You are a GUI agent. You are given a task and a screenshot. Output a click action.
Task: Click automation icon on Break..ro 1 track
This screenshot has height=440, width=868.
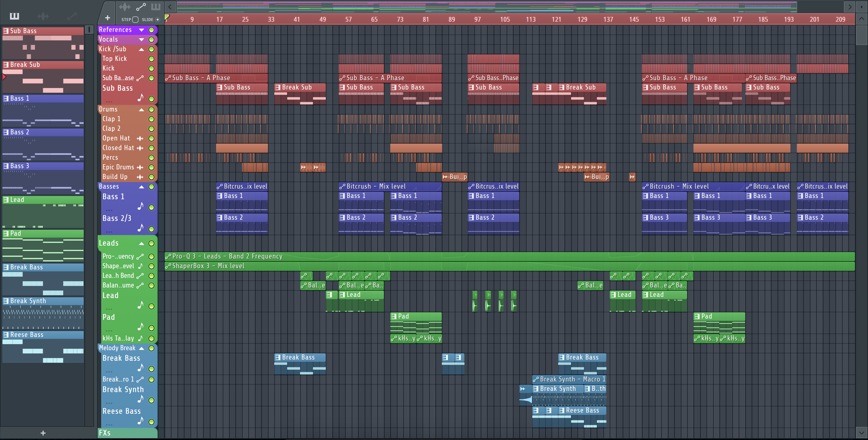tap(140, 379)
